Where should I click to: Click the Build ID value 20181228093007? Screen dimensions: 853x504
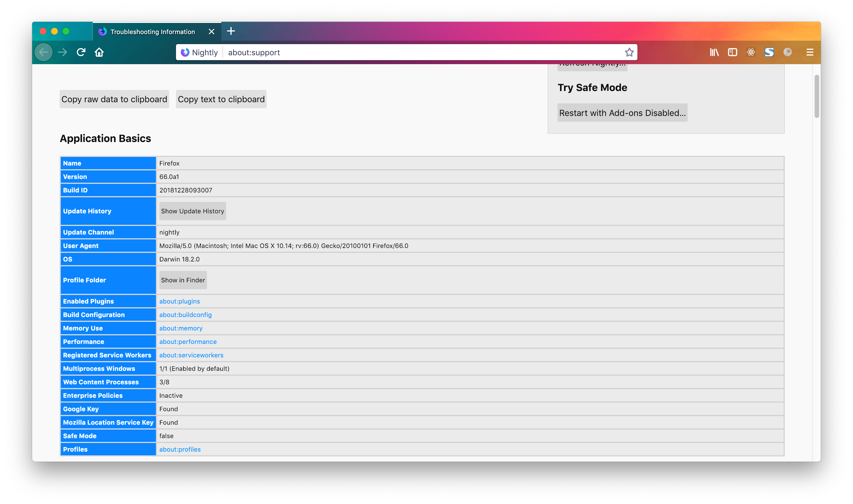(185, 190)
